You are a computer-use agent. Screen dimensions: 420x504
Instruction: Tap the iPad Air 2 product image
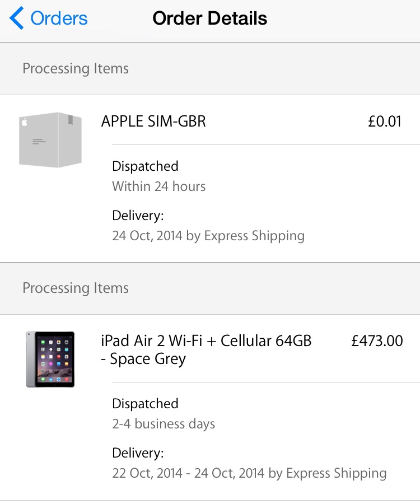tap(50, 359)
